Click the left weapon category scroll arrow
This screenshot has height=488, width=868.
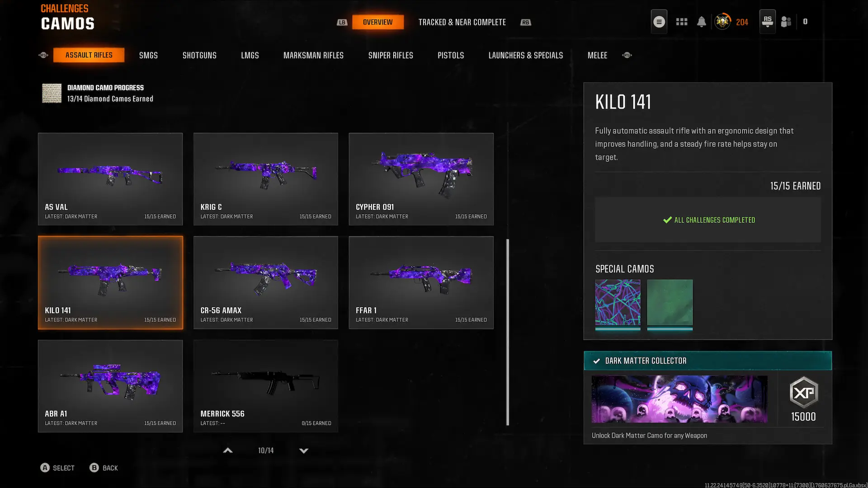(x=43, y=55)
